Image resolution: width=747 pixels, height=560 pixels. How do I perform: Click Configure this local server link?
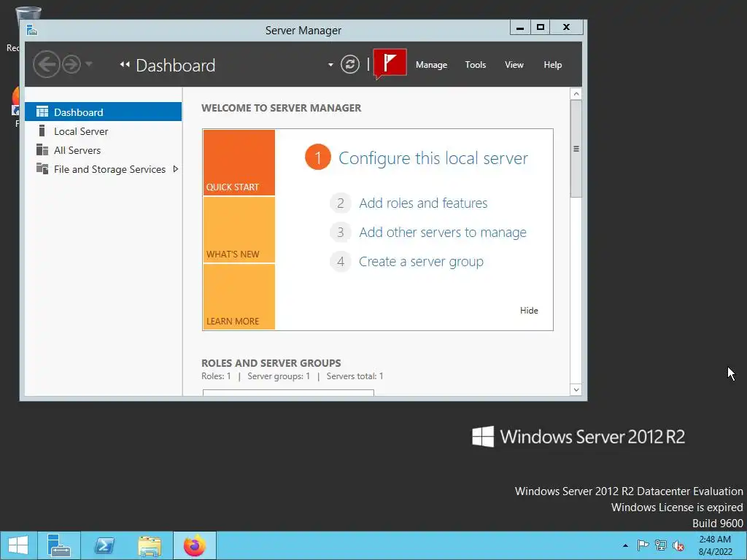pos(433,158)
